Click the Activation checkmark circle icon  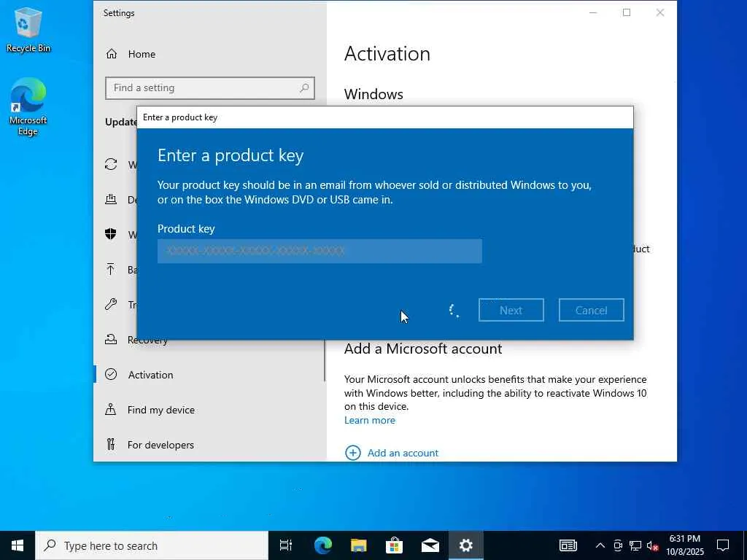[111, 374]
